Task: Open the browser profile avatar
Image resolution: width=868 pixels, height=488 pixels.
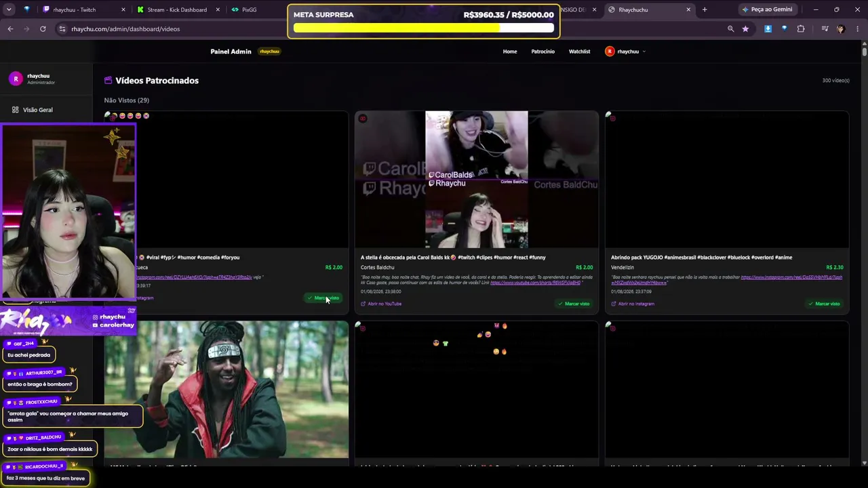Action: click(841, 29)
